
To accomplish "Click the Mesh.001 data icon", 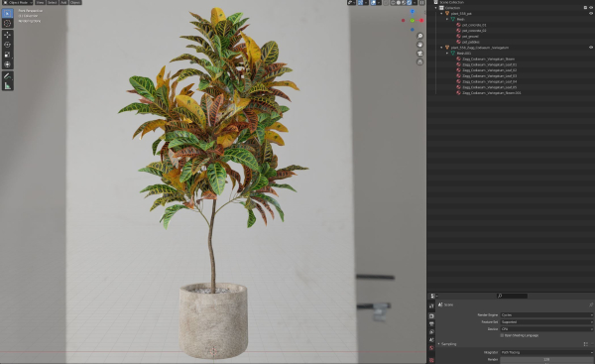I will click(453, 54).
